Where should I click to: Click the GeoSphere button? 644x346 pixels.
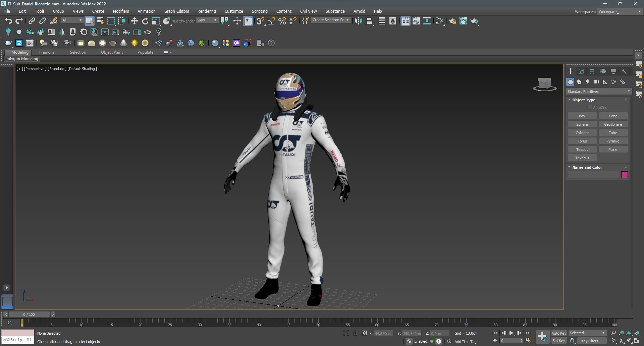pyautogui.click(x=613, y=124)
